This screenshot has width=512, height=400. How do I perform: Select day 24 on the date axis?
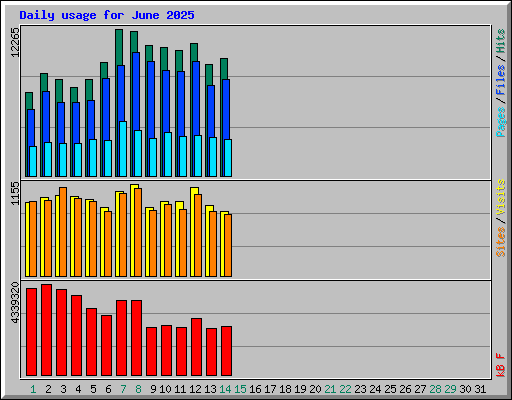click(375, 389)
